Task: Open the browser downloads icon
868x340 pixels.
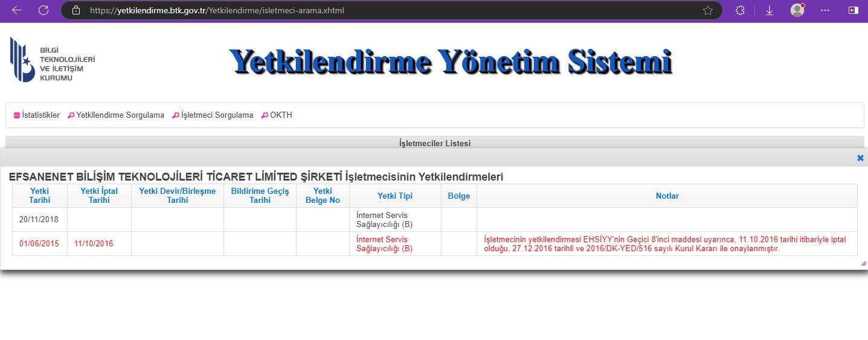Action: [770, 10]
